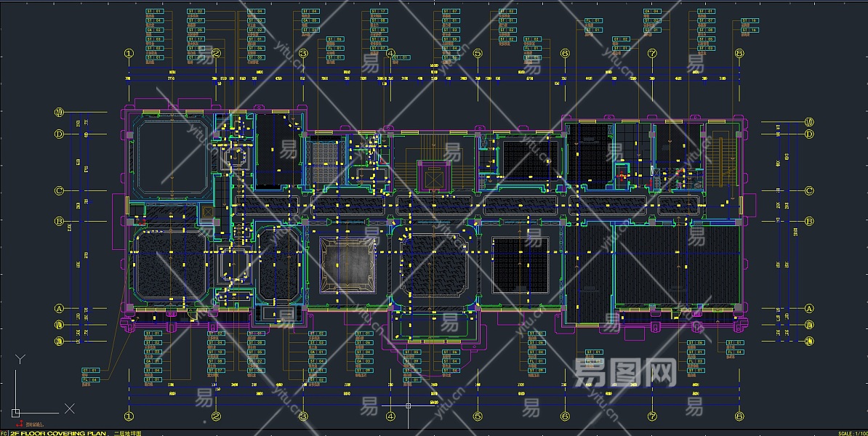The height and width of the screenshot is (436, 868).
Task: Select axis bubble D on right side
Action: tap(809, 134)
